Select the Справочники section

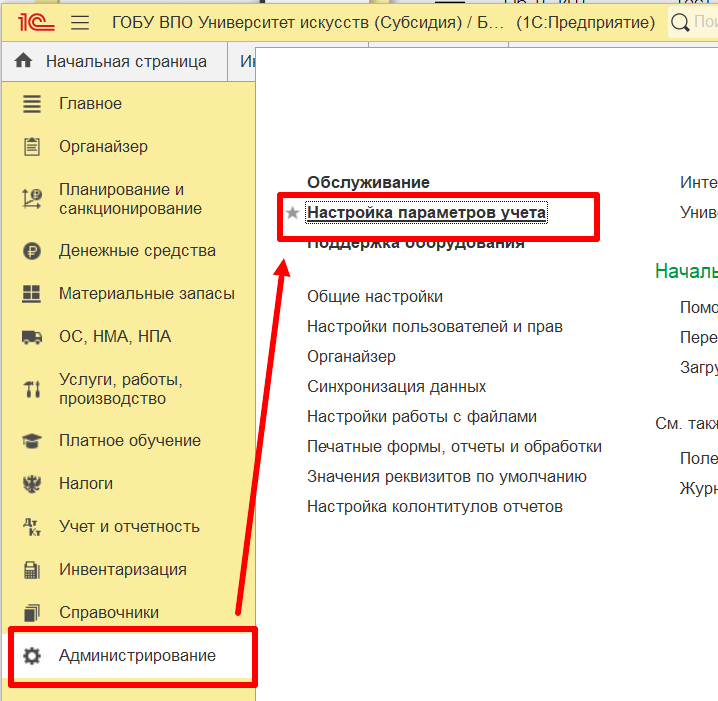tap(108, 613)
